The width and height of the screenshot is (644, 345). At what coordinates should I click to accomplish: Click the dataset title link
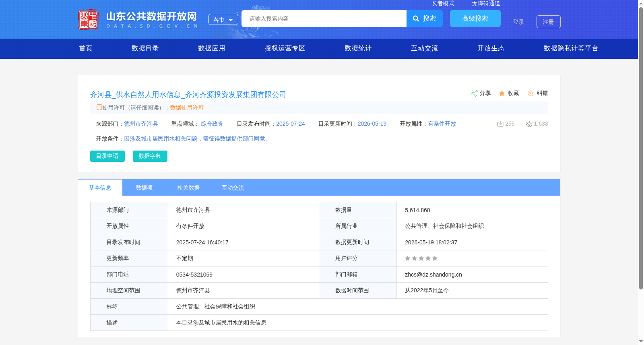click(x=188, y=95)
